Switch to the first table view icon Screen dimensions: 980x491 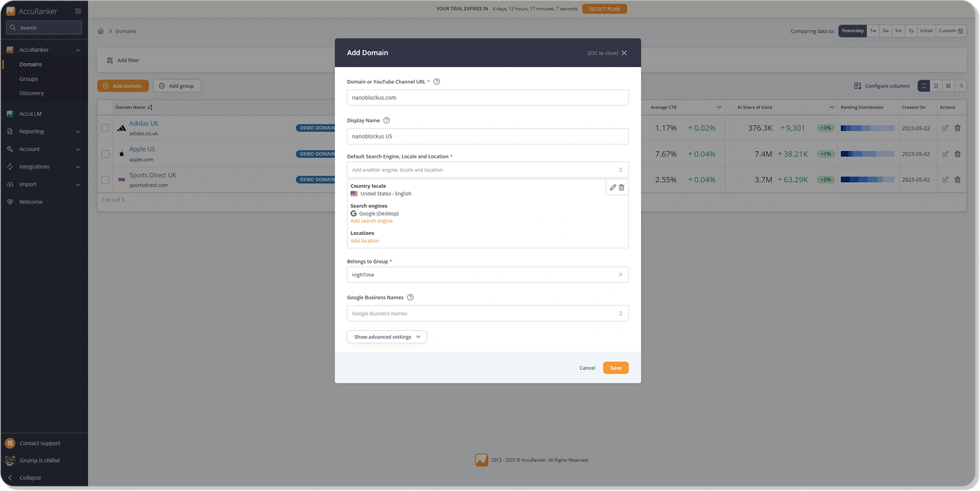tap(924, 86)
